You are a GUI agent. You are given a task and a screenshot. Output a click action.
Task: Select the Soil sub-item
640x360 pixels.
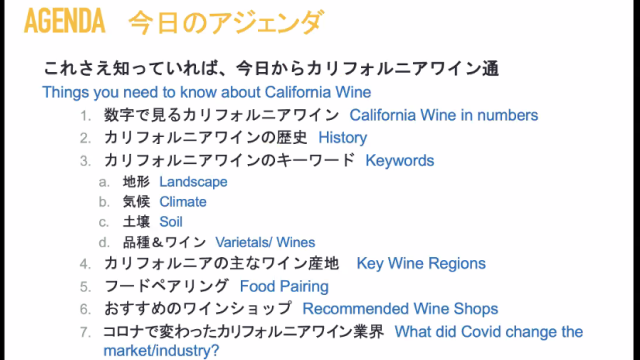point(171,222)
